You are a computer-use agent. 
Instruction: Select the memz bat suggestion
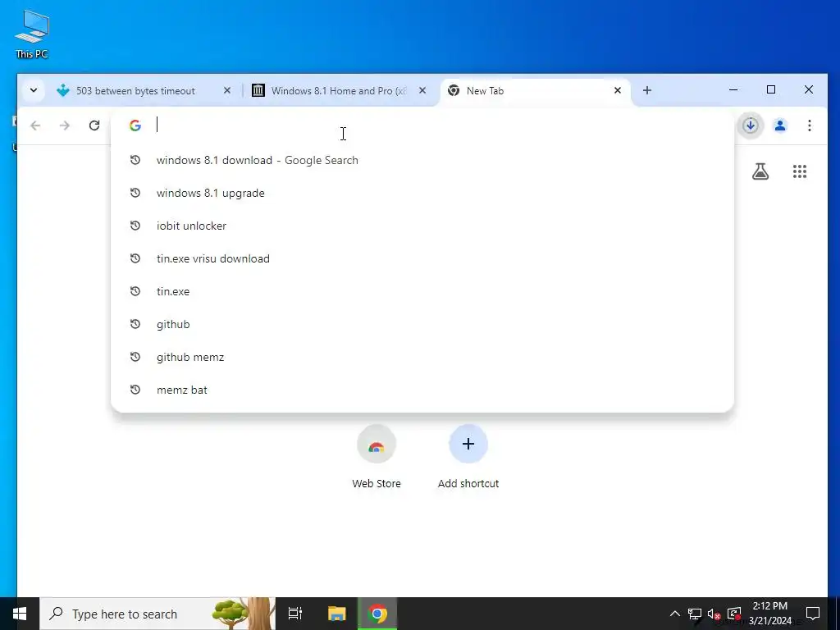click(422, 390)
